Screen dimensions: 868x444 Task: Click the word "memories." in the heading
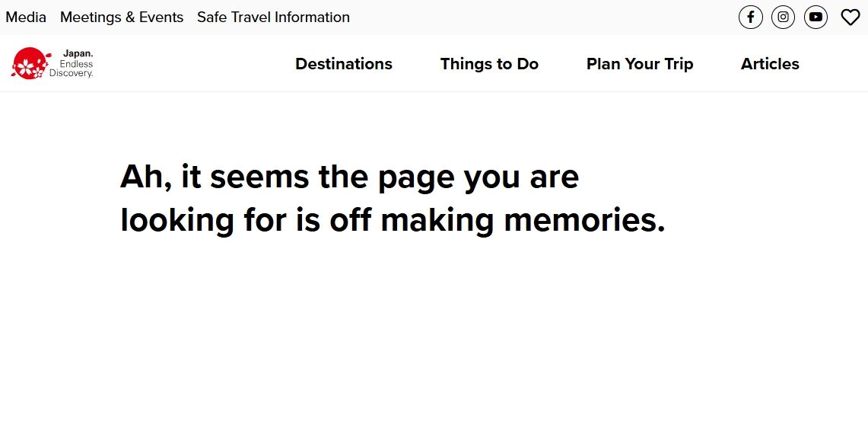584,221
